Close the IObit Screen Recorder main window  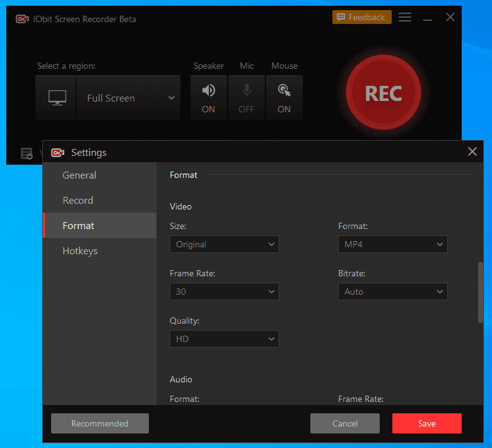[450, 17]
